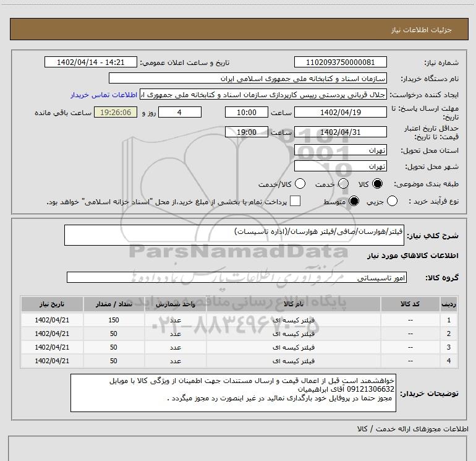Click quantity 50 in row 2
Viewport: 476px width, 461px height.
click(x=114, y=334)
